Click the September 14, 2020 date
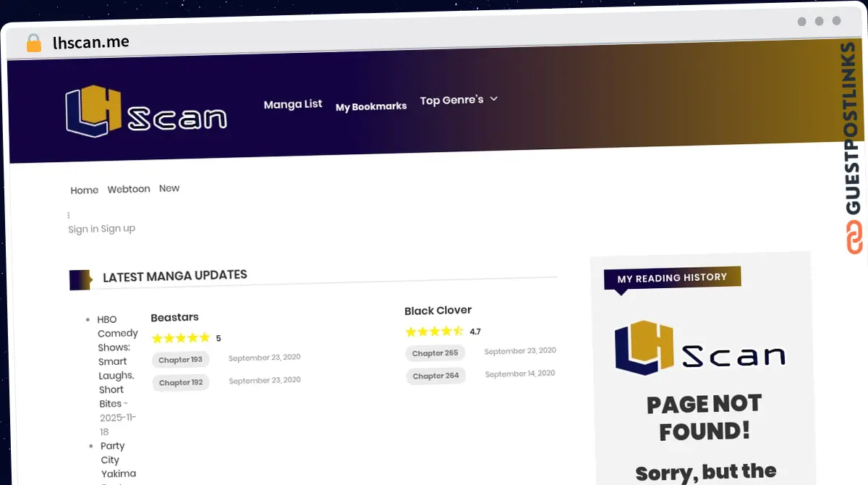 point(520,374)
